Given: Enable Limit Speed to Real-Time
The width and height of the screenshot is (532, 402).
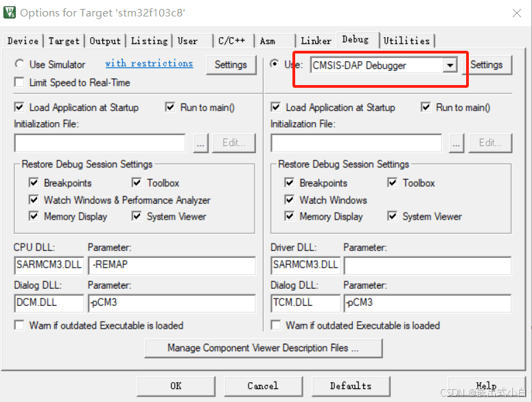Looking at the screenshot, I should (20, 82).
